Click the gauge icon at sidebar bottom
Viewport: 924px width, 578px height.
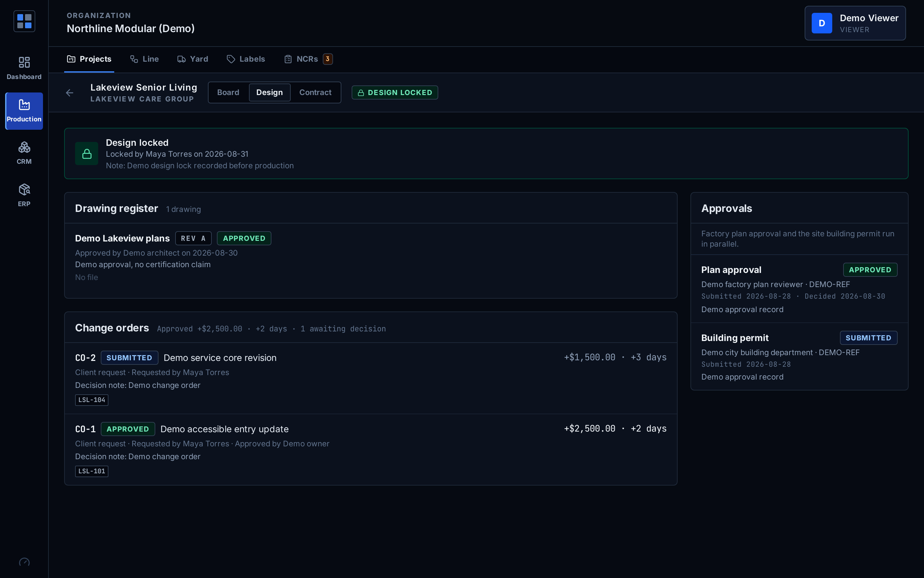[24, 562]
